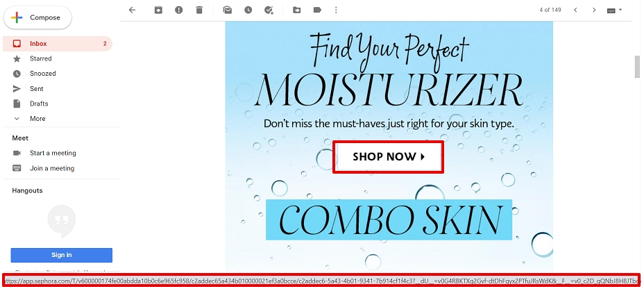Open the input tools keyboard dropdown
The height and width of the screenshot is (289, 644).
pos(615,10)
